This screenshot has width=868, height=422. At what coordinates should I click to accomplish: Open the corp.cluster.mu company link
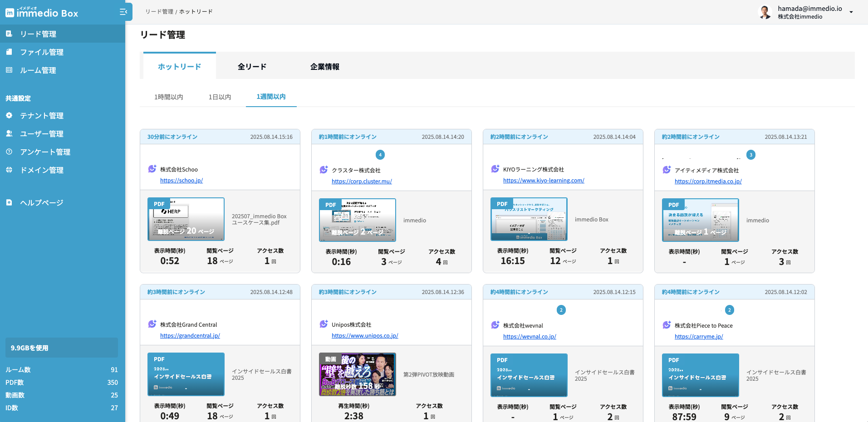click(362, 182)
